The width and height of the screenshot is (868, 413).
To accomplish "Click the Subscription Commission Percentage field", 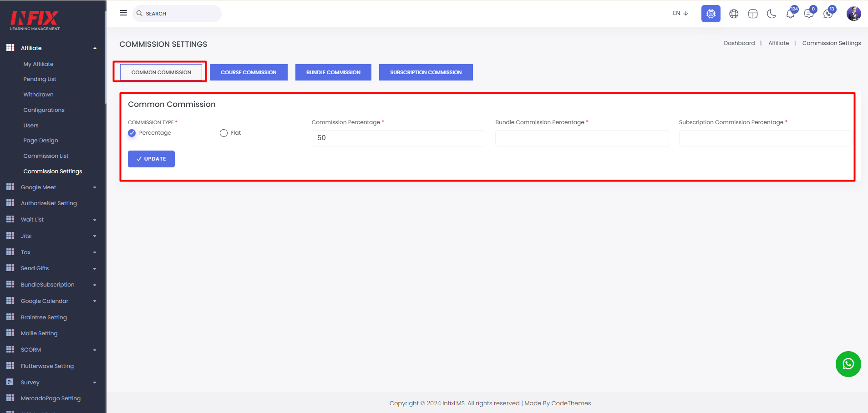I will (766, 138).
